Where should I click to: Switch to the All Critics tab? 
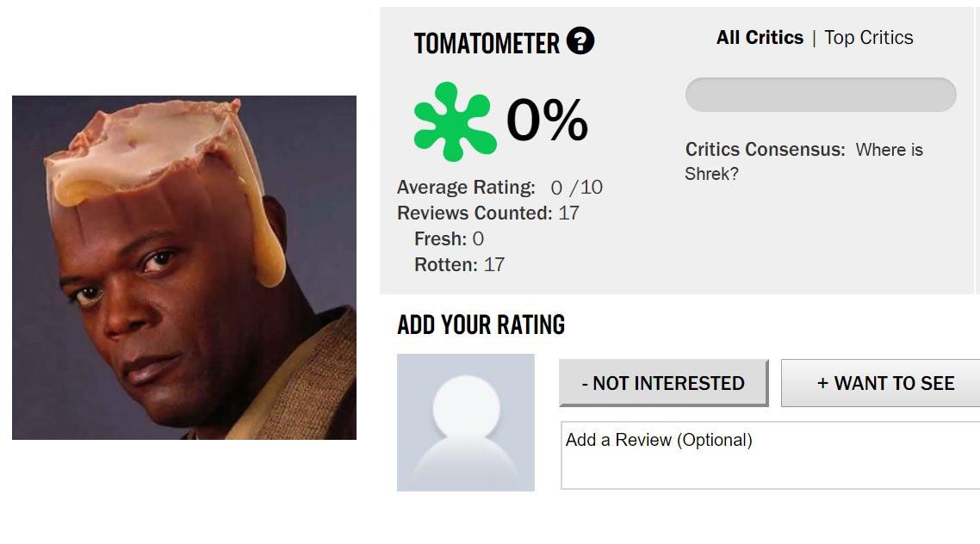760,38
